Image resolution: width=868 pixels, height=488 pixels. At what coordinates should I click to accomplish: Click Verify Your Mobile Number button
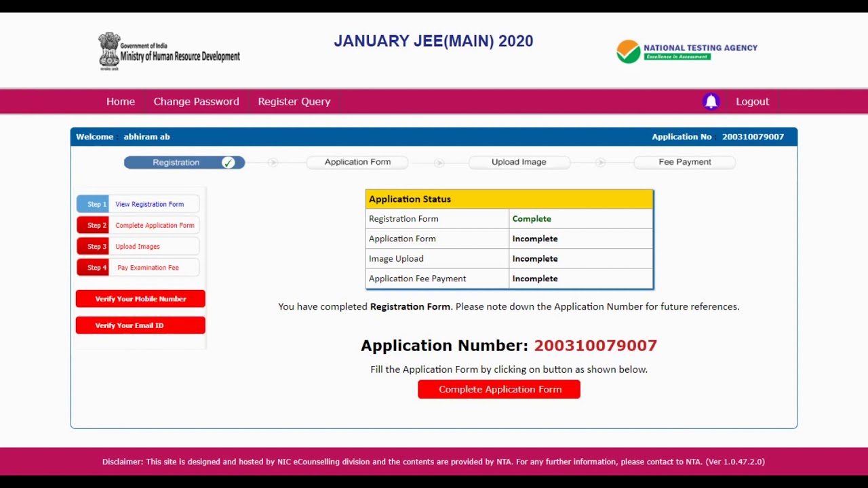coord(140,299)
